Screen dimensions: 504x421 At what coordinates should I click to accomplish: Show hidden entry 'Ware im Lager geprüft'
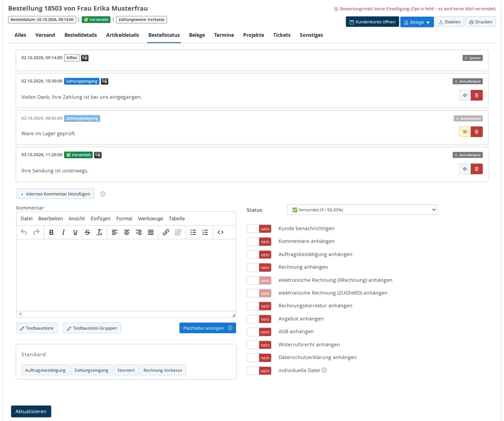coord(465,132)
